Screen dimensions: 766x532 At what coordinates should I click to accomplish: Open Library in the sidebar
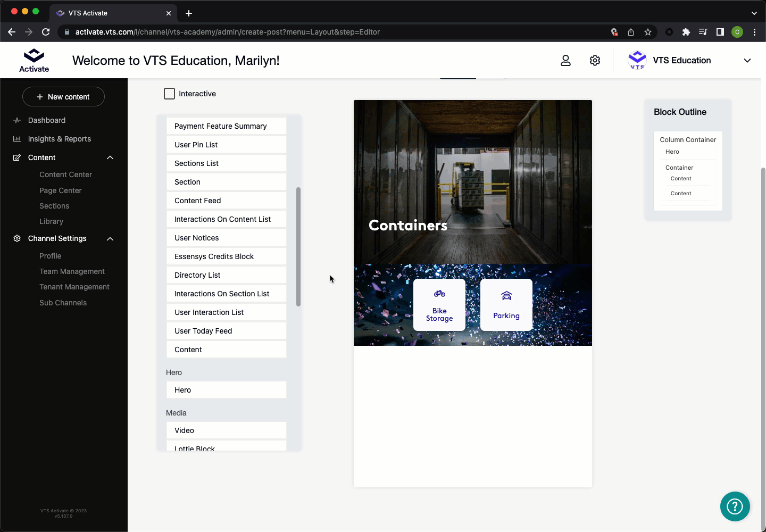(x=51, y=221)
